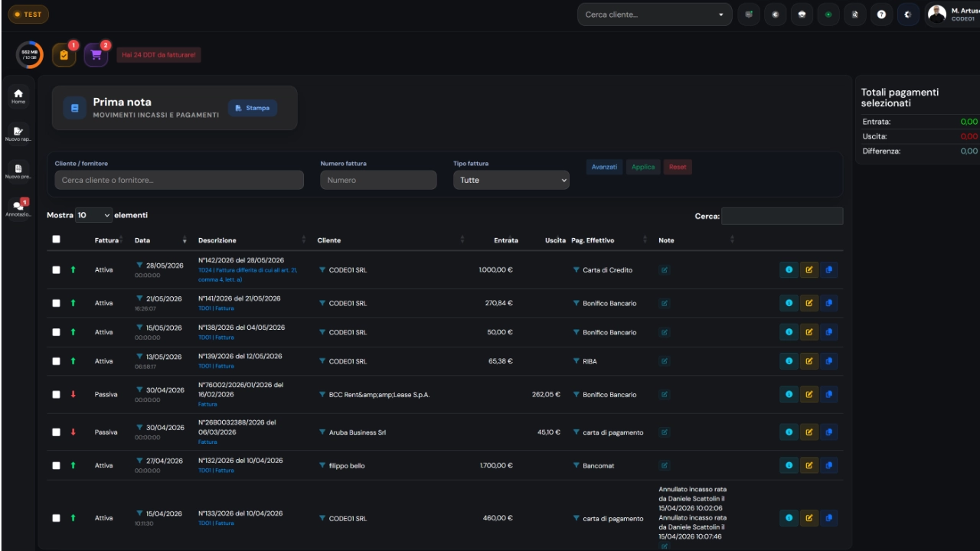Go to Home in the sidebar
Image resolution: width=980 pixels, height=551 pixels.
click(18, 95)
